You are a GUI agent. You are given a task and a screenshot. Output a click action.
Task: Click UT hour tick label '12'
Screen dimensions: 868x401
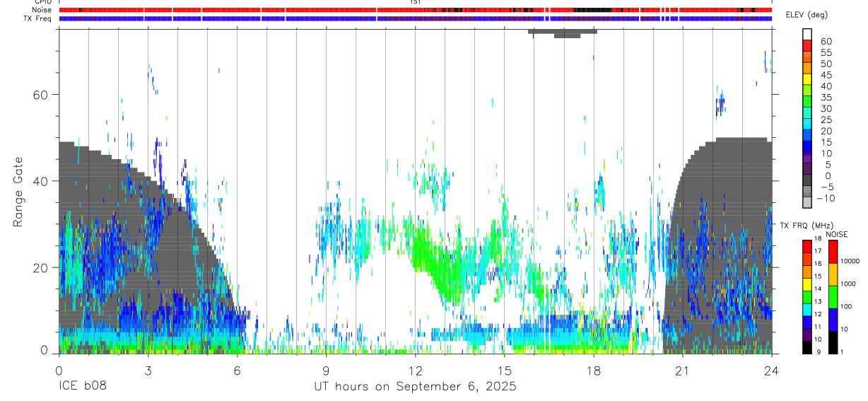click(415, 370)
